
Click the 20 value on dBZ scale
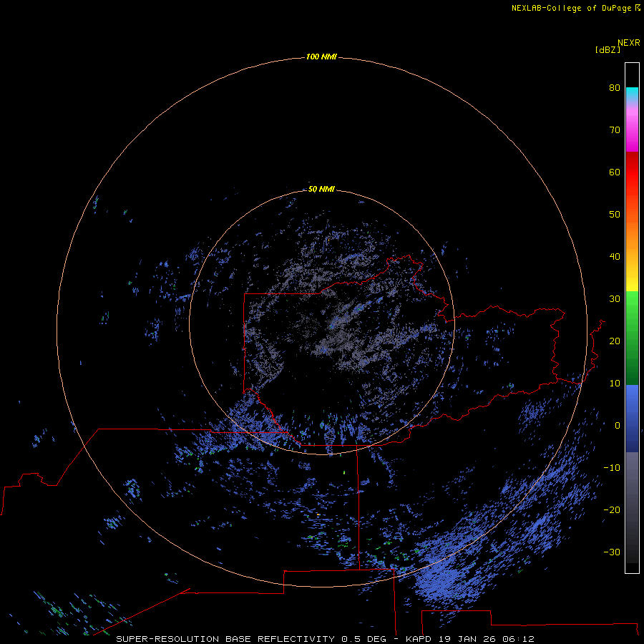(615, 341)
